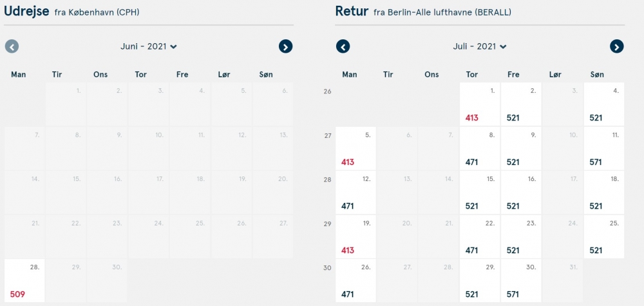Select July 8 return priced 471
The image size is (644, 306).
coord(479,148)
